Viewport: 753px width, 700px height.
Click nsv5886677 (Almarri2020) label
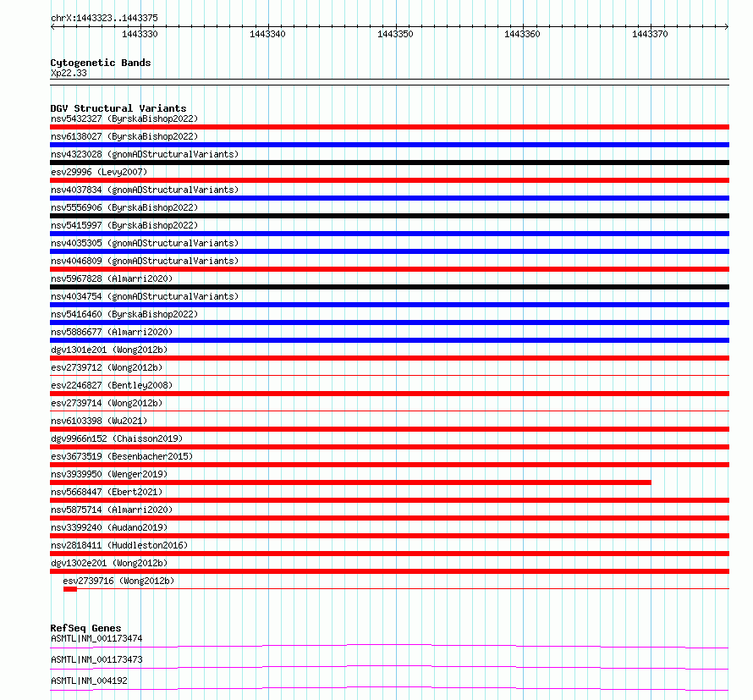pyautogui.click(x=112, y=332)
